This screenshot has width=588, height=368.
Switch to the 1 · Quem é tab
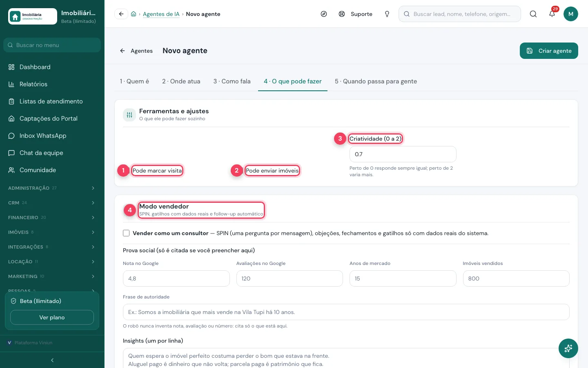tap(134, 81)
